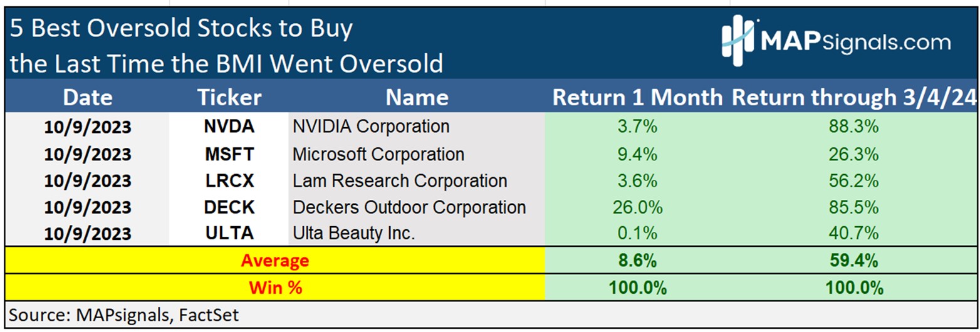Select the Return 1 Month header

tap(636, 97)
